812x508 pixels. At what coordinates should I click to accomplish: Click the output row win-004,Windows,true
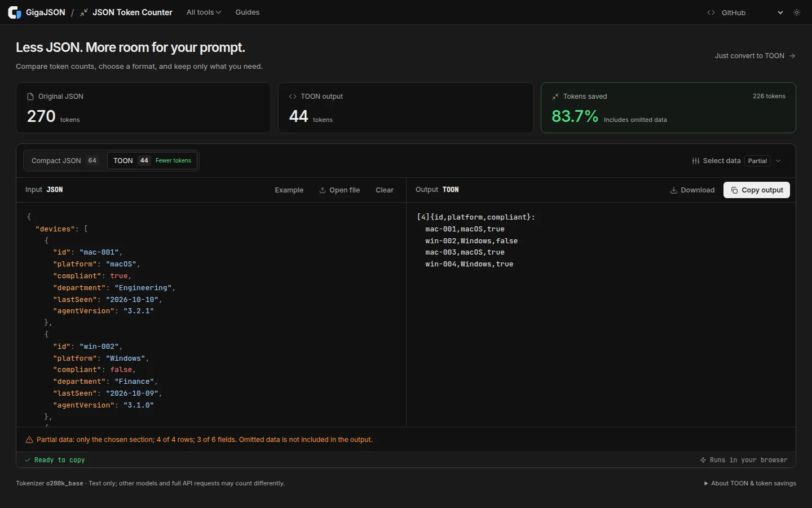point(469,264)
